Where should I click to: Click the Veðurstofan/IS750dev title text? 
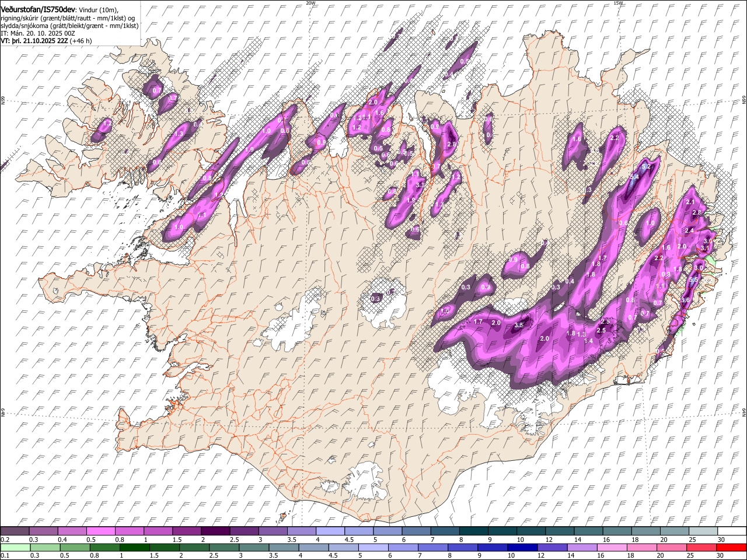coord(38,10)
